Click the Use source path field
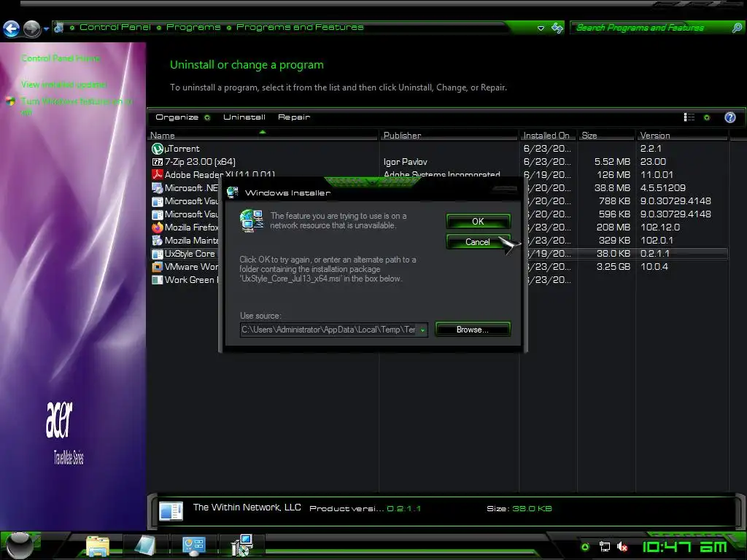Image resolution: width=747 pixels, height=560 pixels. tap(329, 330)
